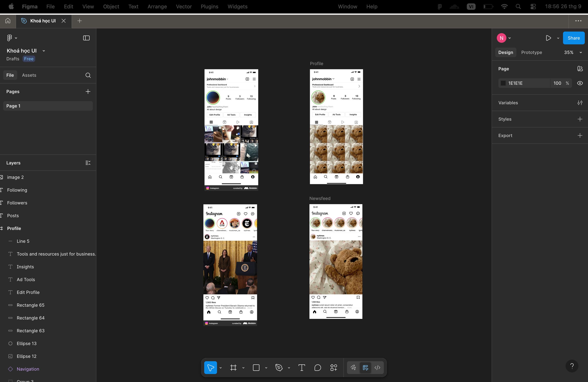Add a new page
The height and width of the screenshot is (382, 588).
pyautogui.click(x=88, y=92)
